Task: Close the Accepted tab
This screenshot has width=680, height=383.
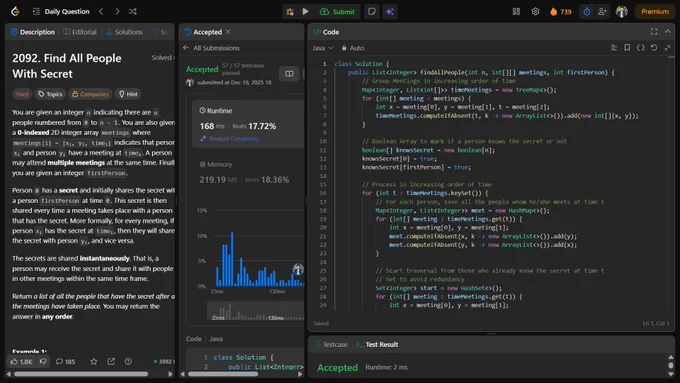Action: click(x=228, y=32)
